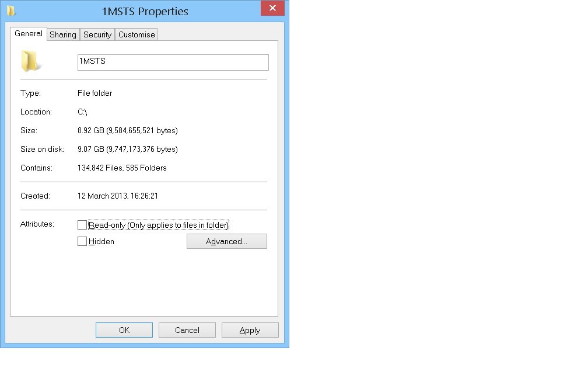Click the Apply button

pos(250,330)
